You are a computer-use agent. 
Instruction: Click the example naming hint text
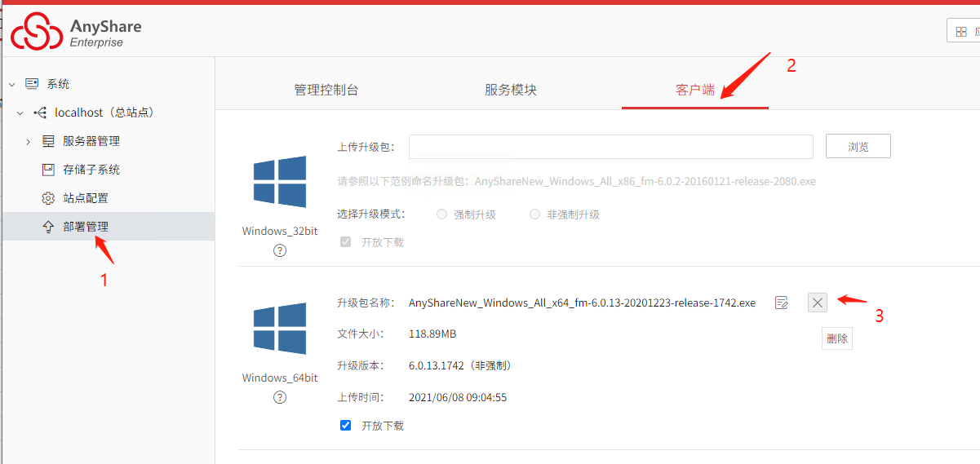tap(576, 181)
